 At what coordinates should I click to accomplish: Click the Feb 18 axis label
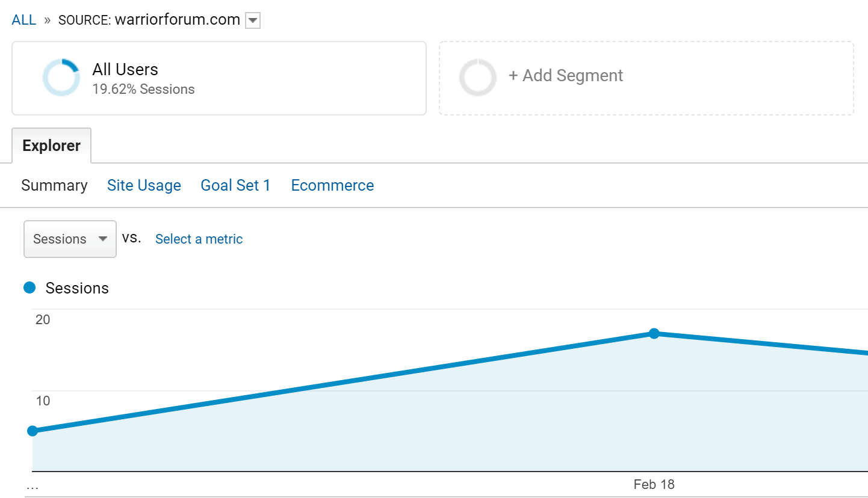654,484
